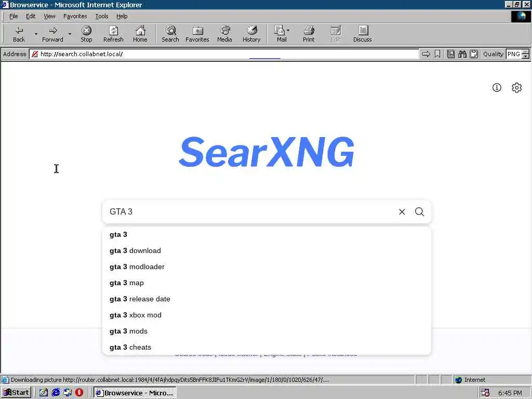Click the Quality PNG value field
Image resolution: width=532 pixels, height=399 pixels.
tap(514, 54)
